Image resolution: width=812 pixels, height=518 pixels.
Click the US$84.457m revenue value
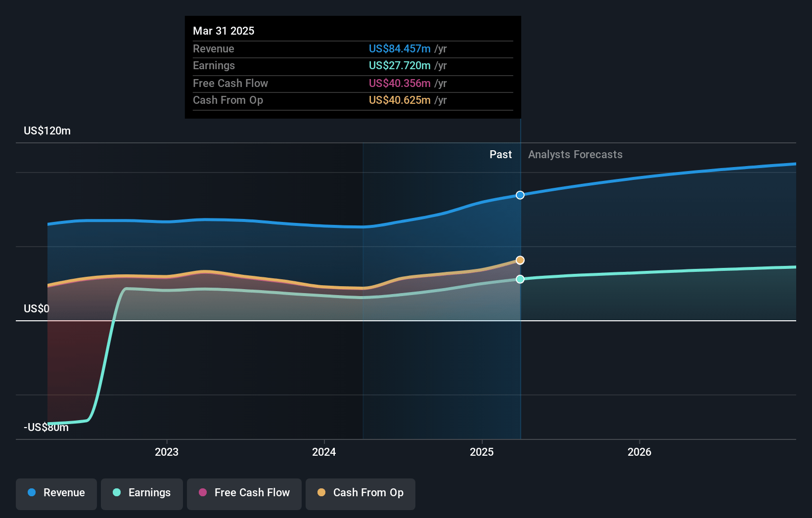click(x=400, y=48)
